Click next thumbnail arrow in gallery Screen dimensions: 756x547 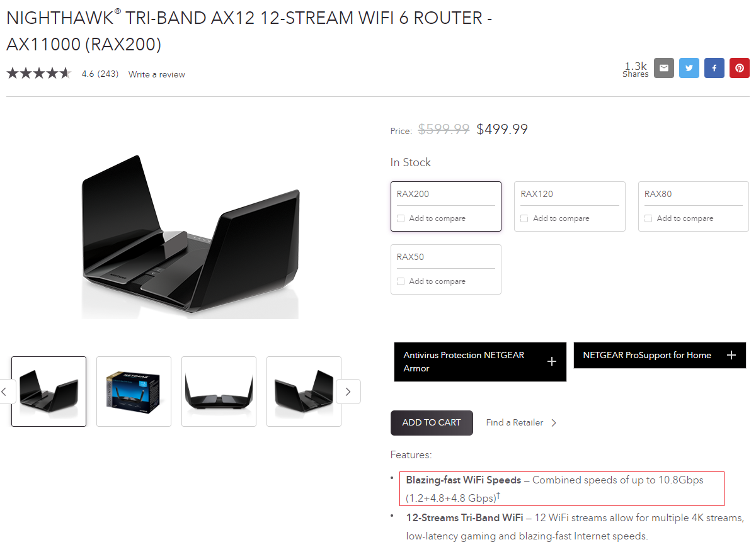(348, 392)
